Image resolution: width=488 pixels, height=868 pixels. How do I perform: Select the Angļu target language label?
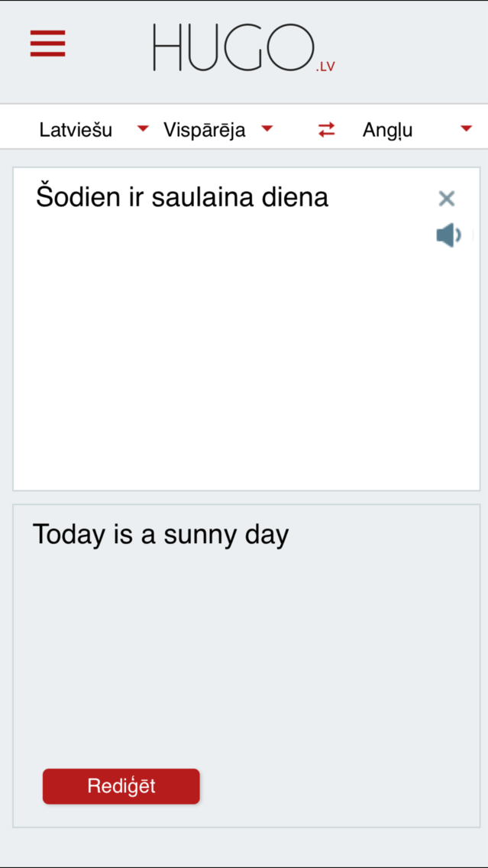click(387, 130)
